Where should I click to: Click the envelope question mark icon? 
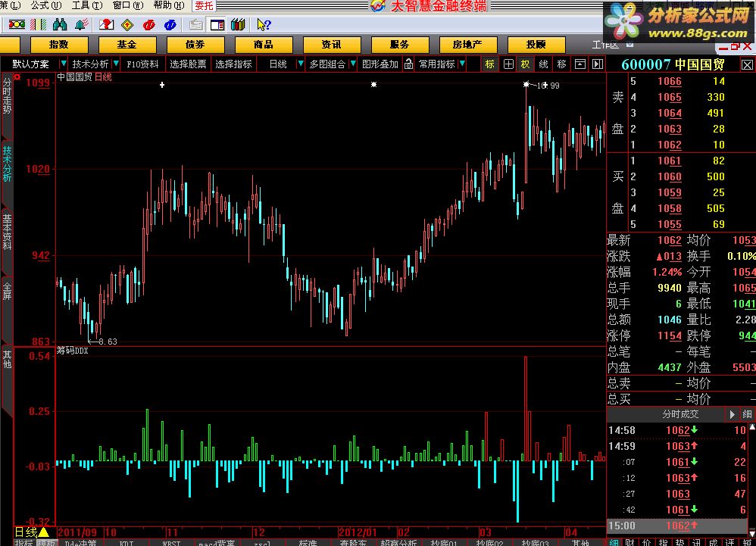pos(106,24)
